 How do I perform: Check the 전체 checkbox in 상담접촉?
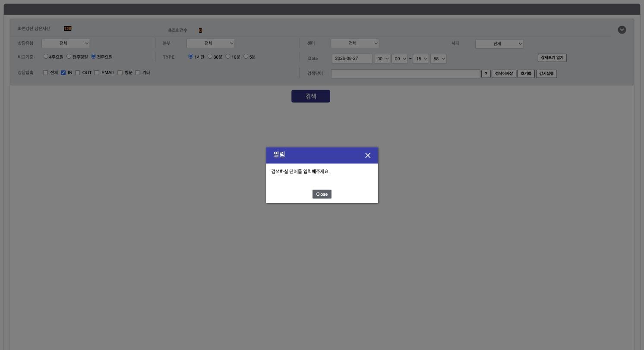45,73
